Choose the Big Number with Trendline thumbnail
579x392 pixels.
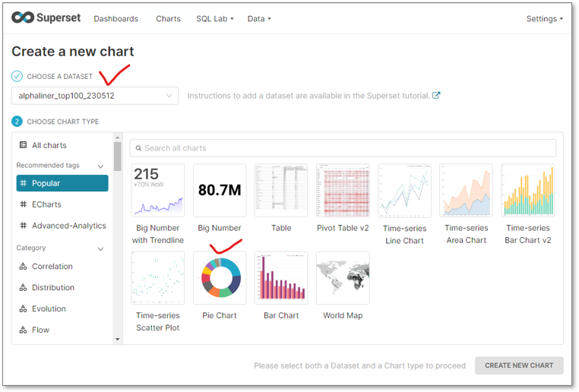click(x=158, y=191)
